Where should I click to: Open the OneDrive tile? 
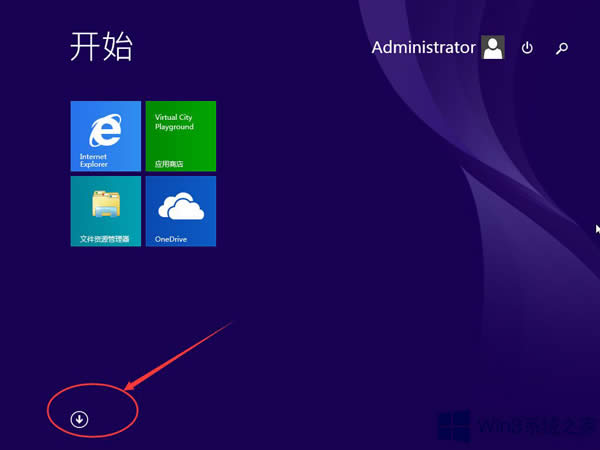pyautogui.click(x=181, y=211)
